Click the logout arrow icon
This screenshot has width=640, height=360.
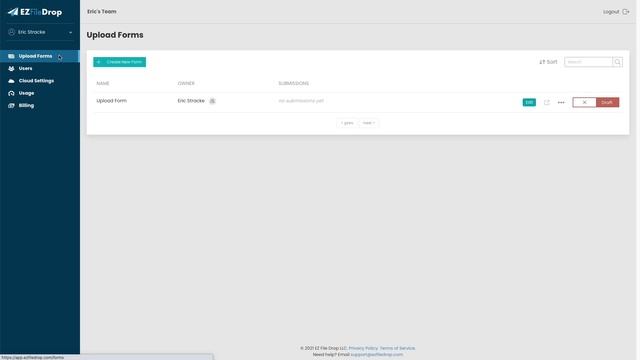point(626,12)
